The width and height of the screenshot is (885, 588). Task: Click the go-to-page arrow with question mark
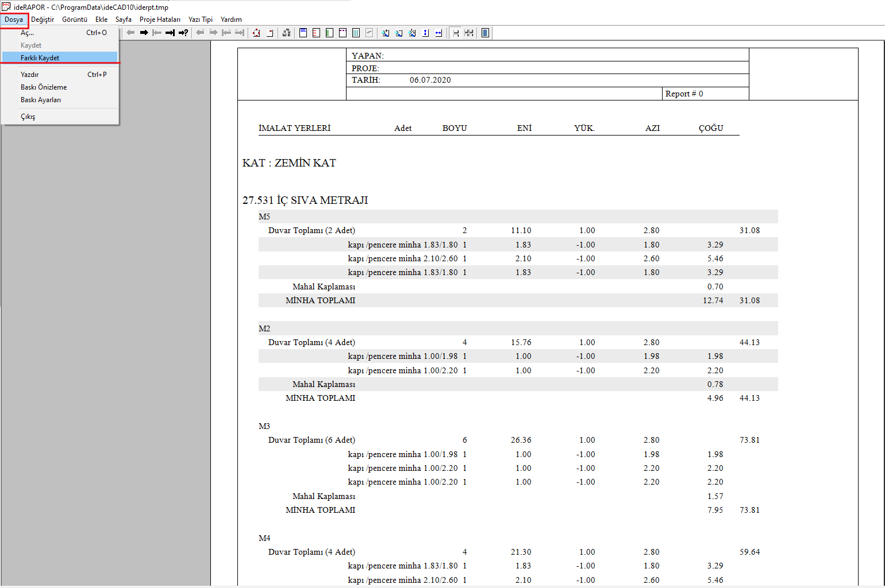[x=183, y=33]
